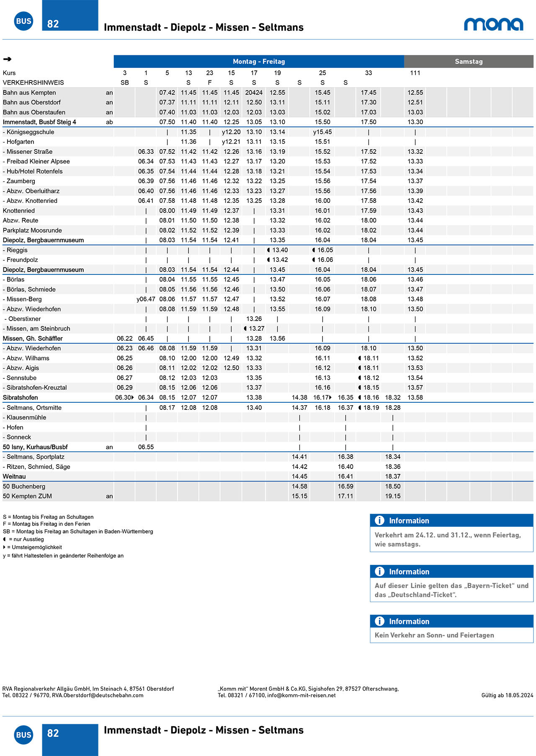Click the Bahn aus Oberstdorf row label
Image resolution: width=536 pixels, height=756 pixels.
[32, 102]
